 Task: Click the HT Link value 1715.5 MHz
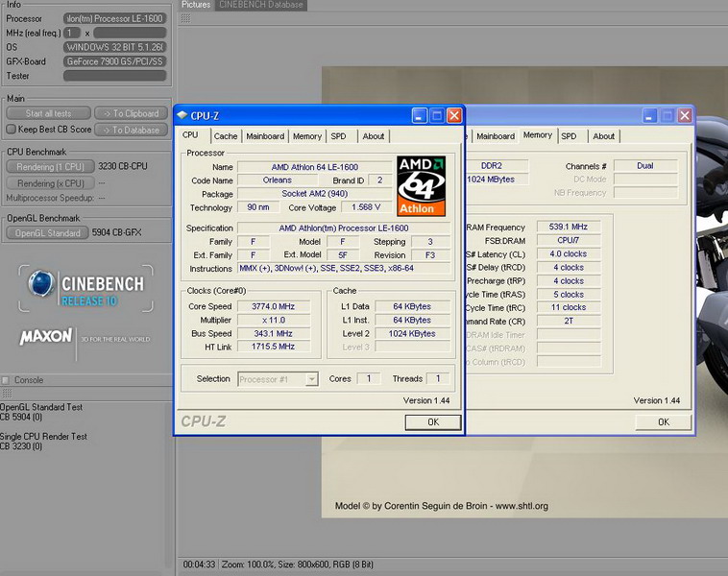273,347
